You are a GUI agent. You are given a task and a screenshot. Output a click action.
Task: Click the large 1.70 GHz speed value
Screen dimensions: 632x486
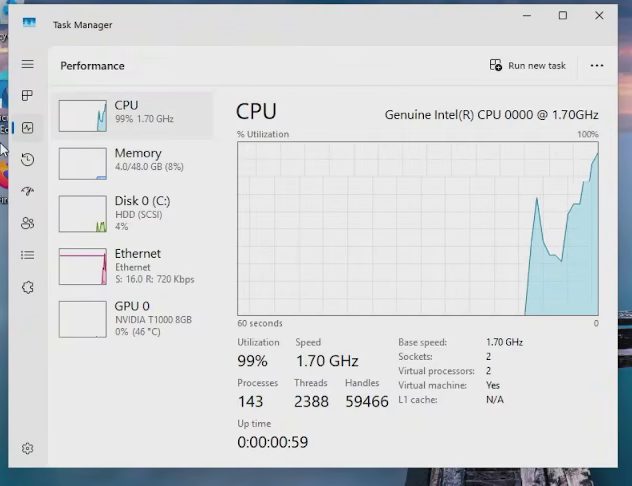[x=327, y=361]
